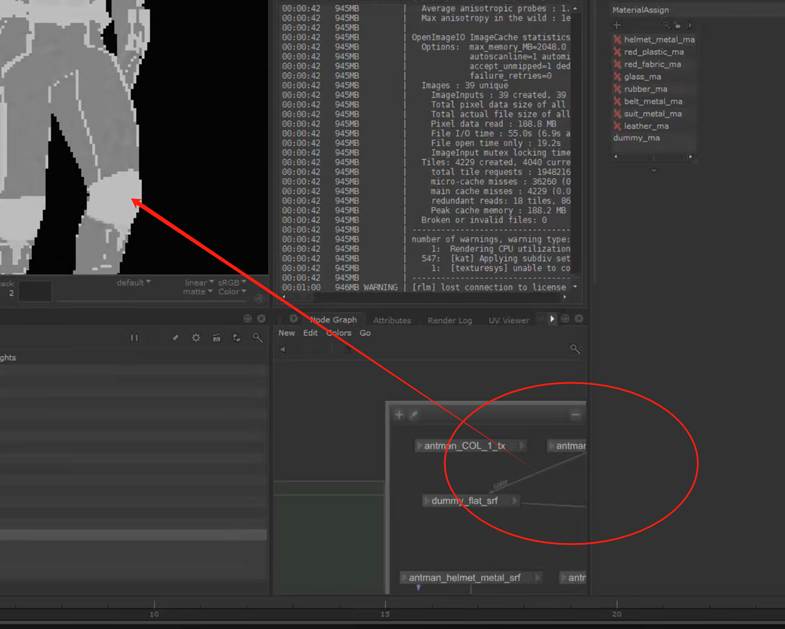The width and height of the screenshot is (785, 629).
Task: Click the red X beside helmet_metal_ma
Action: tap(617, 40)
